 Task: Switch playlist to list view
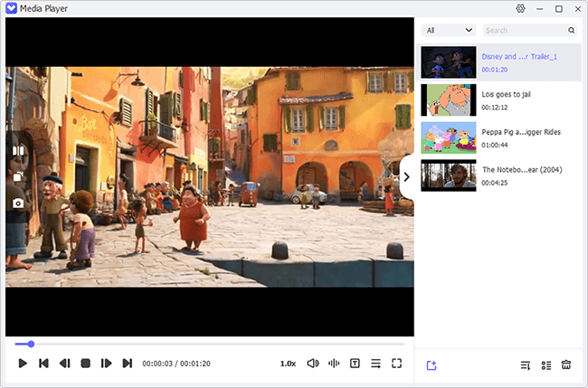pos(545,364)
